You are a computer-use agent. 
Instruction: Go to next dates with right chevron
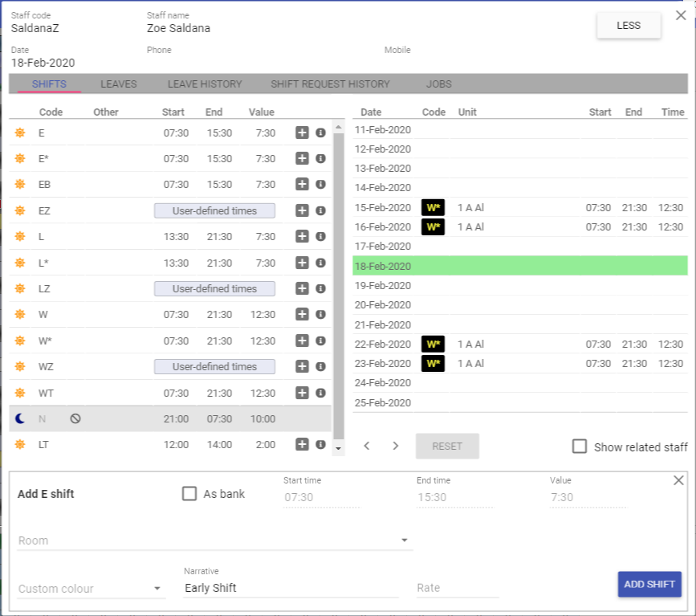pos(395,446)
